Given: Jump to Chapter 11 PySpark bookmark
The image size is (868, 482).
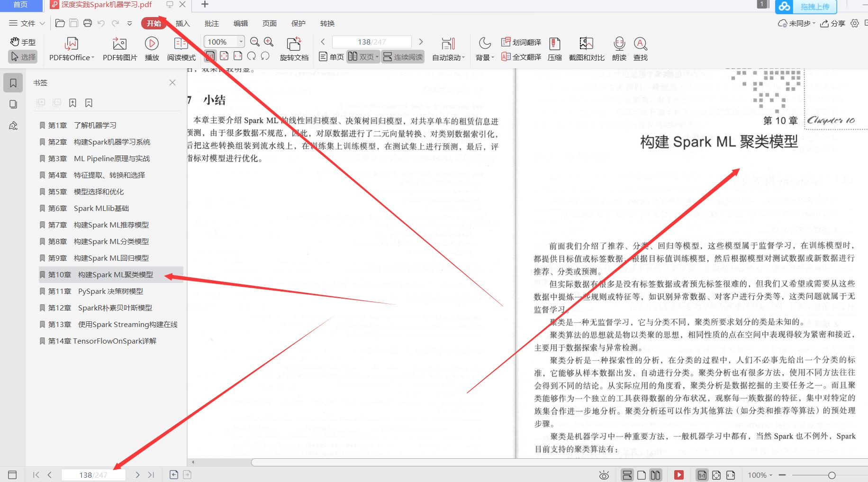Looking at the screenshot, I should [110, 291].
